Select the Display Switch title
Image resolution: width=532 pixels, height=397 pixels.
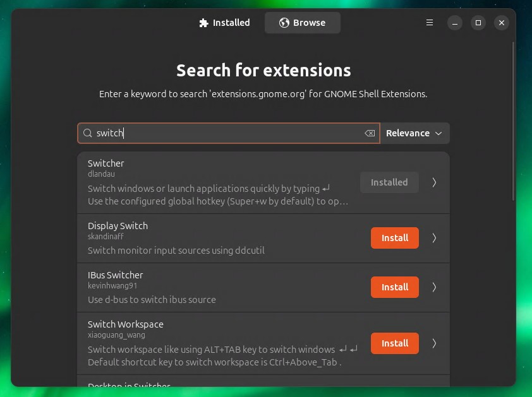click(x=118, y=226)
